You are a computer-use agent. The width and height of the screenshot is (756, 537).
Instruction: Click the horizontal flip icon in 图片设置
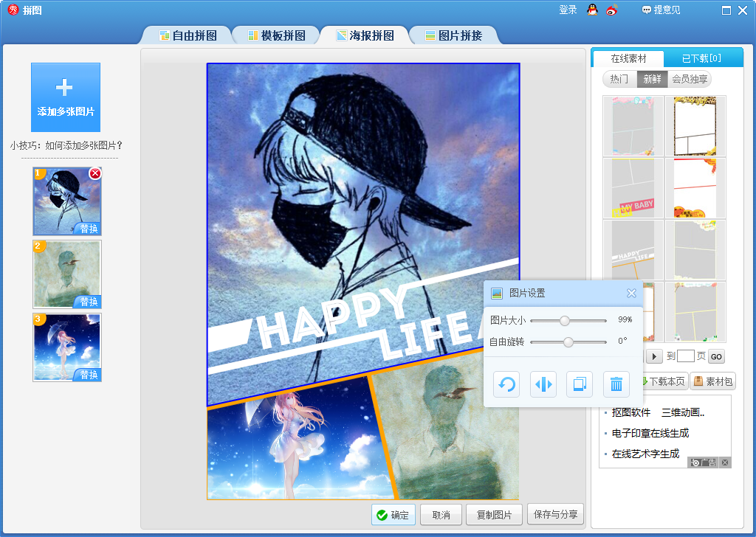click(543, 384)
